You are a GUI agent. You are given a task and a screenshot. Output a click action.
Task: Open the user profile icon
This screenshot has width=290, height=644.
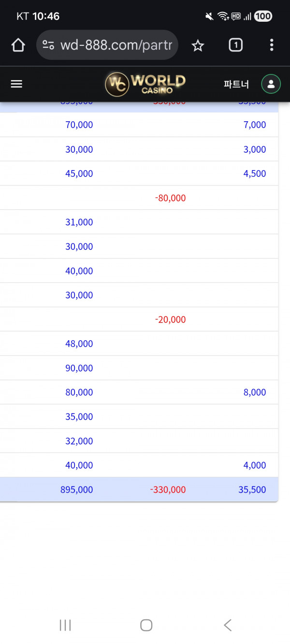pos(271,84)
